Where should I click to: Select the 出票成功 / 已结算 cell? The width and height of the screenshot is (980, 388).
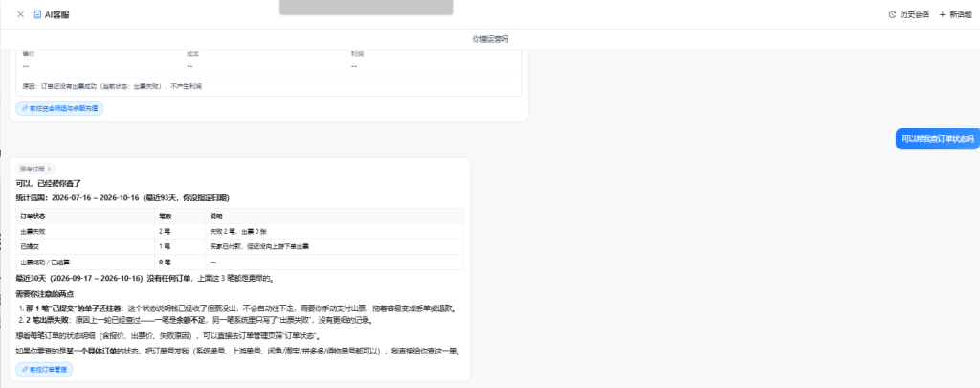85,262
